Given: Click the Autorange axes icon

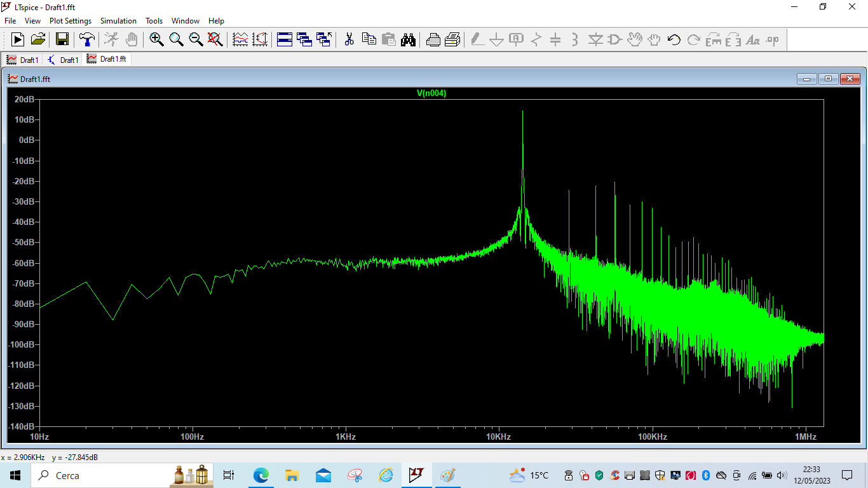Looking at the screenshot, I should click(x=240, y=39).
